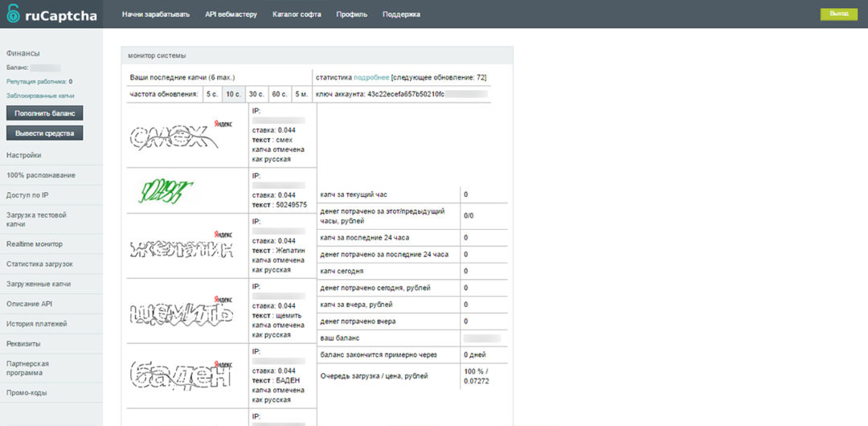Open the 'Профиль' menu item
Image resolution: width=868 pixels, height=426 pixels.
(x=351, y=14)
